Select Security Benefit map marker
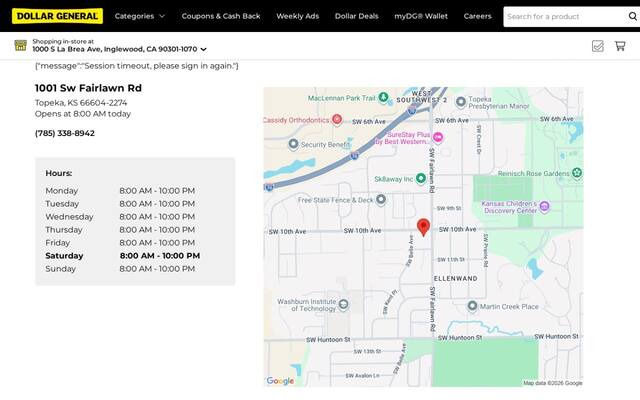The width and height of the screenshot is (640, 400). 293,144
